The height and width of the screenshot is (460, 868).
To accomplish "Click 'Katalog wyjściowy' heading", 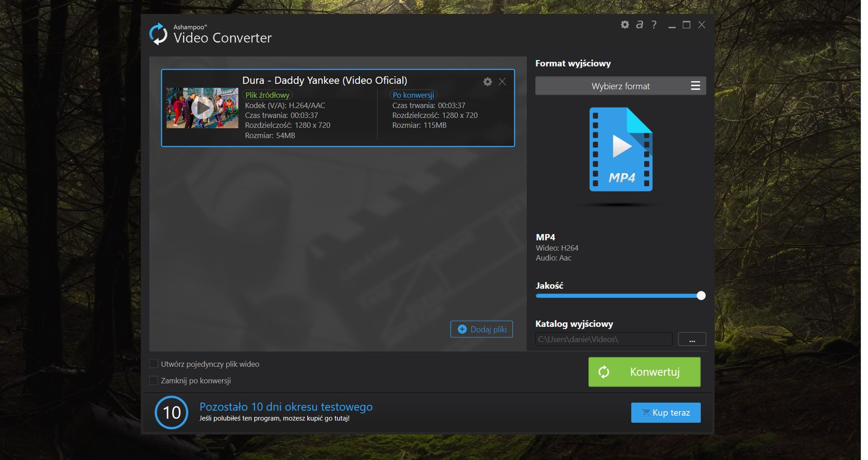I will 574,324.
